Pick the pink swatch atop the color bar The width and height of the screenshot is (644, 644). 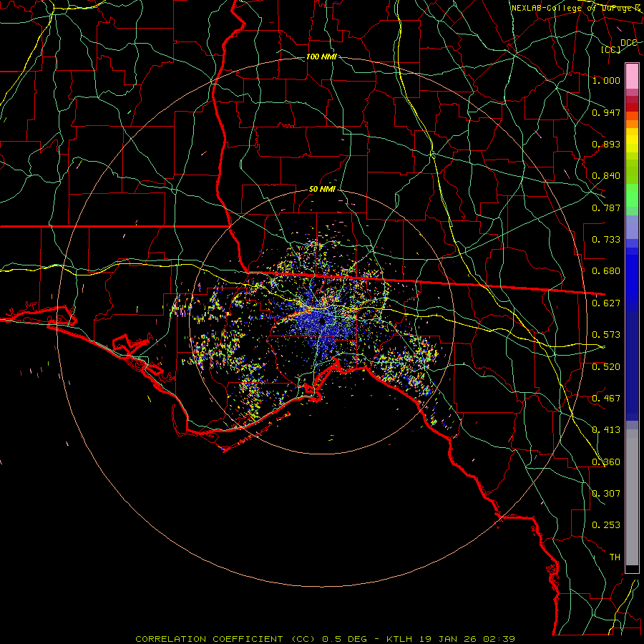point(632,77)
